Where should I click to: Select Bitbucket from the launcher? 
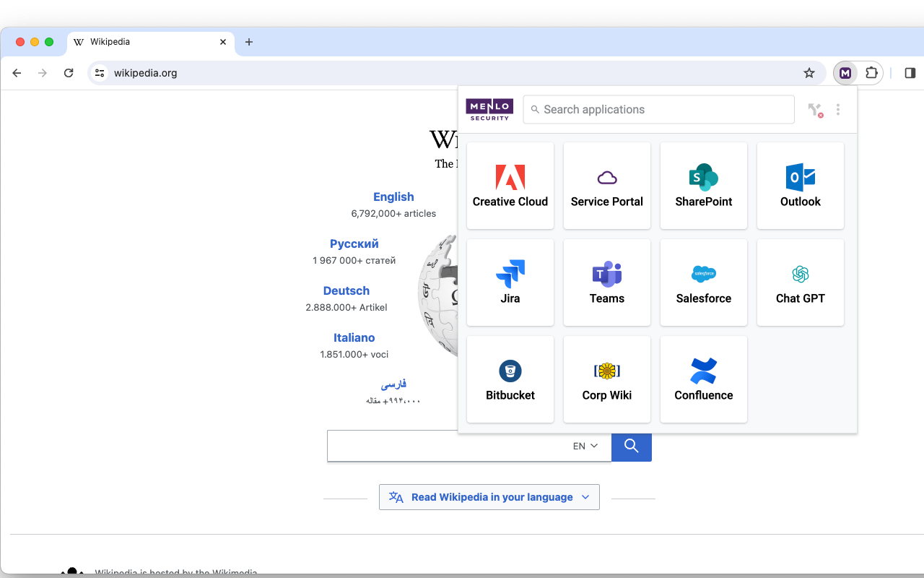(x=510, y=379)
